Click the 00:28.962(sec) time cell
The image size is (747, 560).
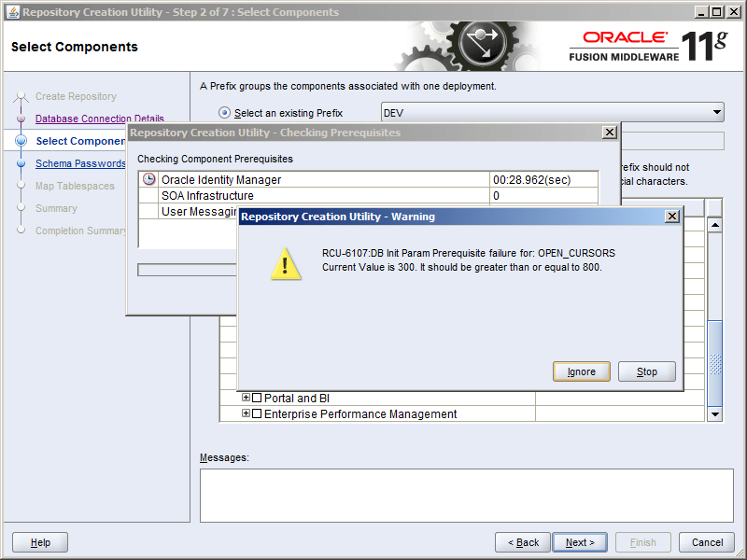543,179
